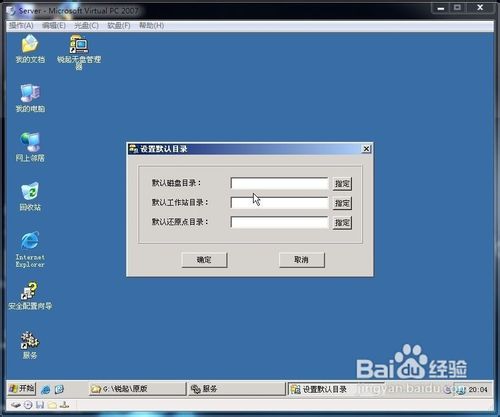Viewport: 500px width, 417px height.
Task: Focus the 默认还原点目录 text field
Action: [x=279, y=222]
